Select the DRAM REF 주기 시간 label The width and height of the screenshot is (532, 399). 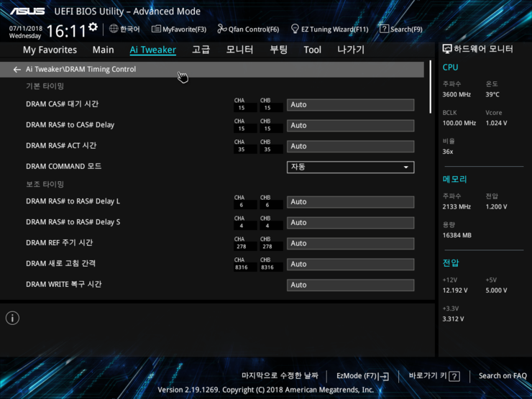pos(60,242)
